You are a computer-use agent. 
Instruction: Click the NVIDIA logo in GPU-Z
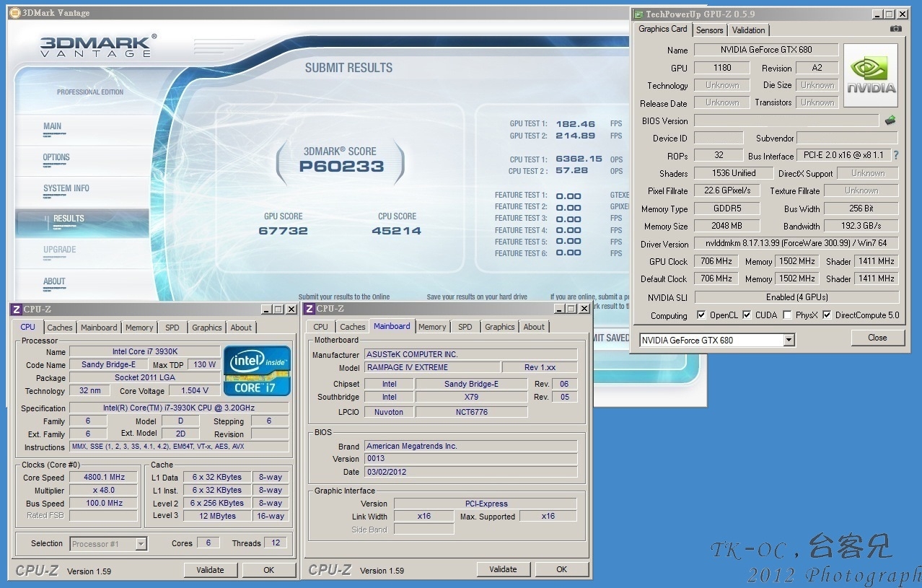pos(871,75)
